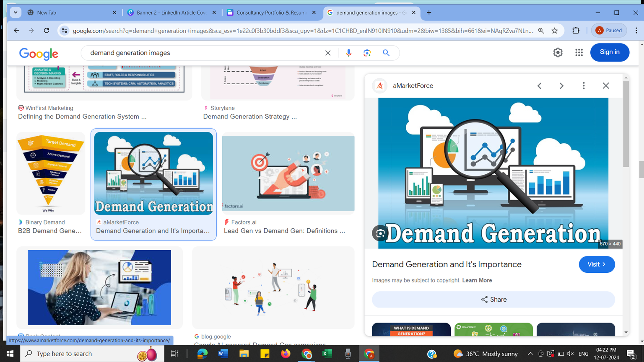
Task: Open weather widget showing 36°C
Action: pyautogui.click(x=486, y=354)
